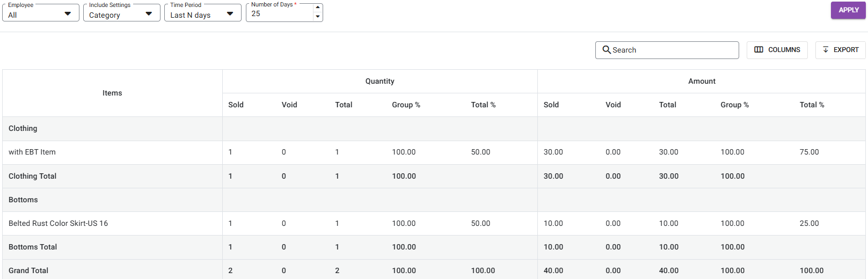Click the Quantity group header
868x279 pixels.
coord(380,81)
